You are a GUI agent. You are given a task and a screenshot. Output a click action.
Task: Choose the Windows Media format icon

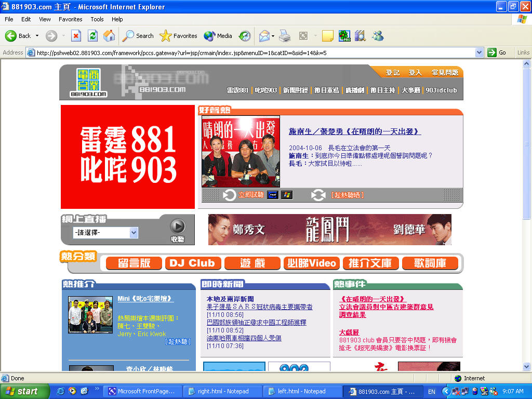click(x=287, y=195)
